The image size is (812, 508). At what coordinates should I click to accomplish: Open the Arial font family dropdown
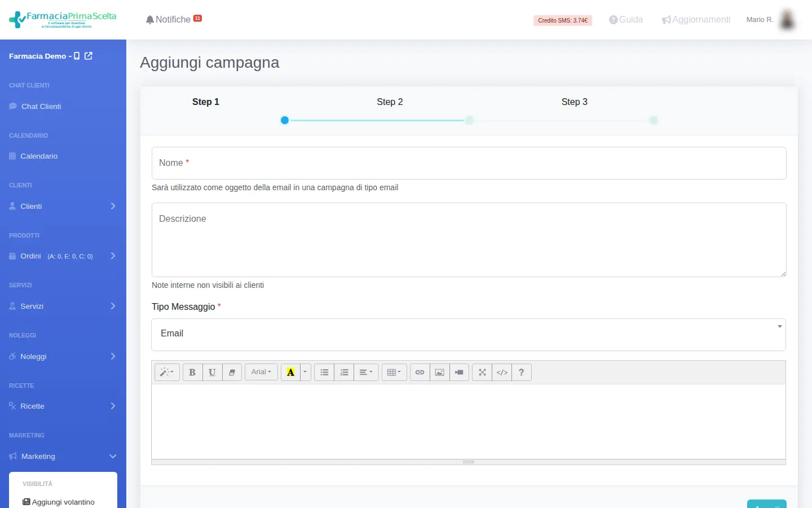[x=261, y=372]
